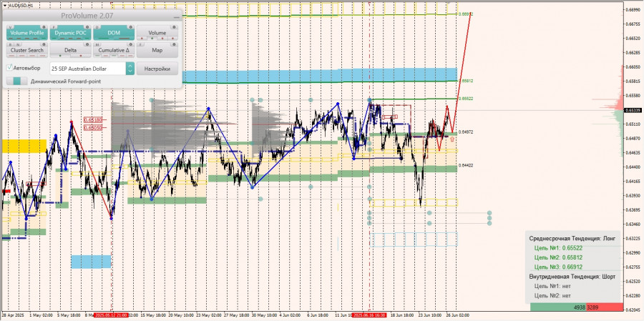644x321 pixels.
Task: Click the current price tag on price axis
Action: tap(633, 110)
